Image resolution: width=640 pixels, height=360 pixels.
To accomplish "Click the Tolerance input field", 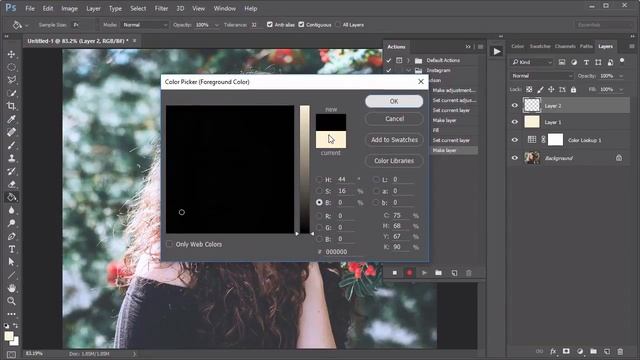I will click(255, 25).
